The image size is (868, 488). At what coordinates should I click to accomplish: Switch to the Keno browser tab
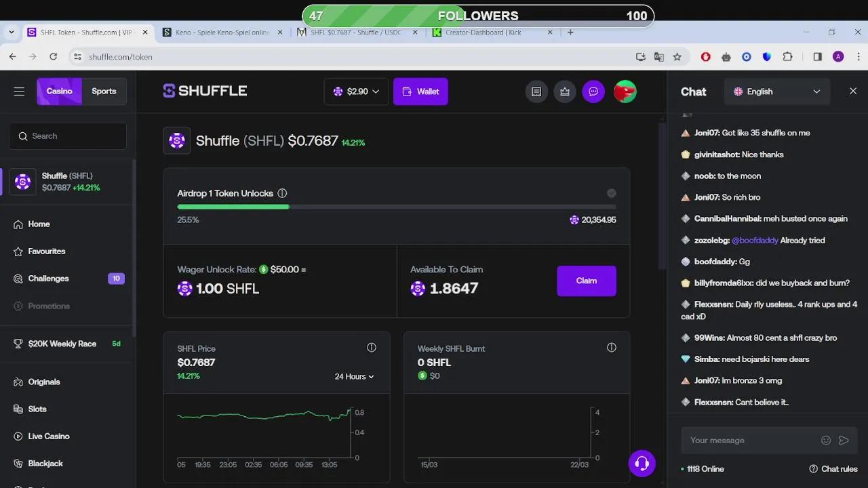222,33
